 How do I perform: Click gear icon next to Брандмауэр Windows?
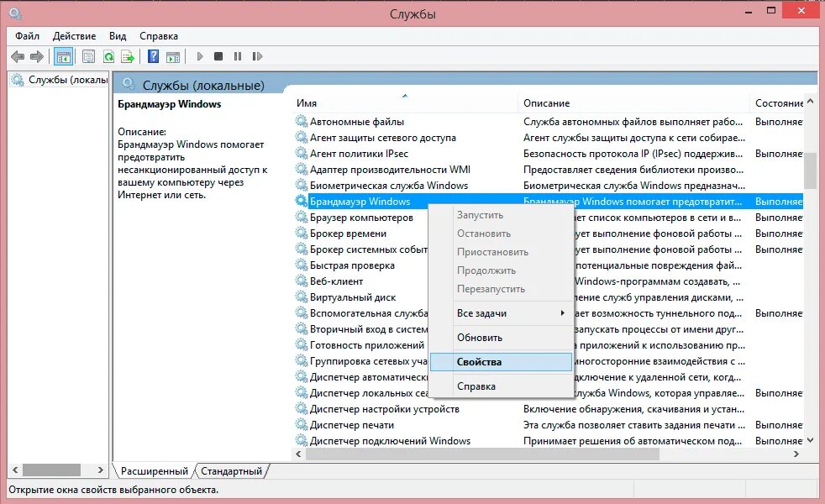click(x=302, y=202)
